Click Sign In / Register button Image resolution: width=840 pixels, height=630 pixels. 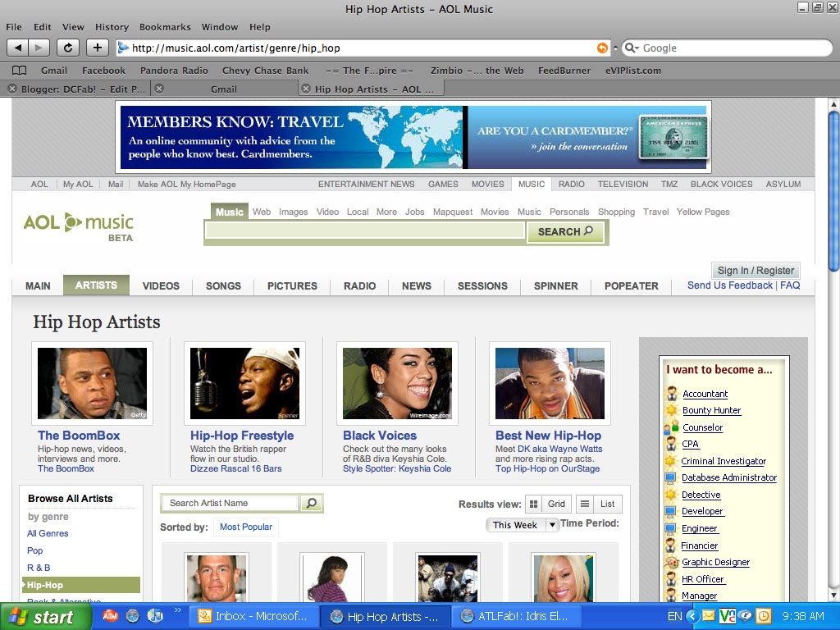pyautogui.click(x=756, y=271)
